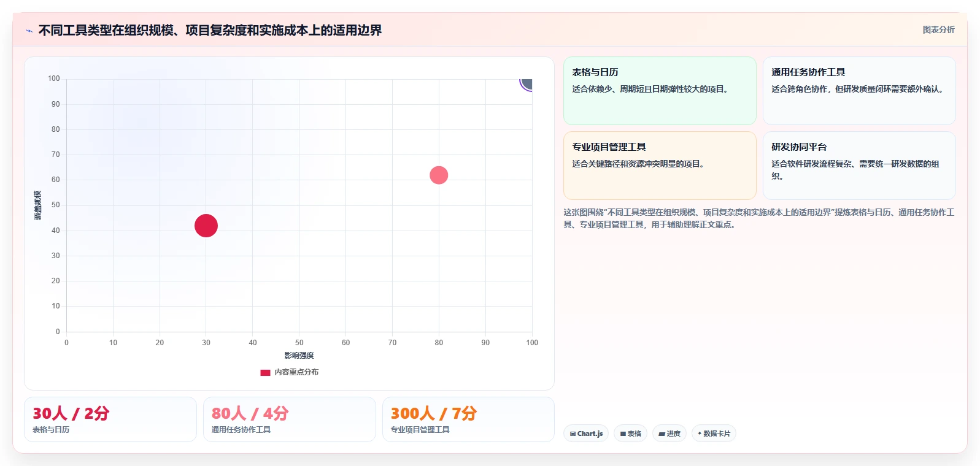Click the 影响强度 x-axis label
The width and height of the screenshot is (980, 466).
click(x=299, y=356)
